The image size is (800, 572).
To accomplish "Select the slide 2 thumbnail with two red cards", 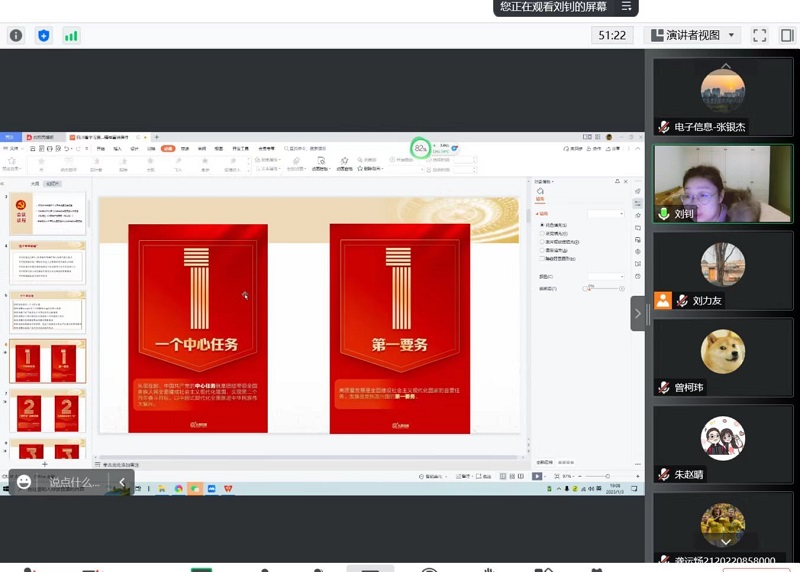I will pos(47,408).
